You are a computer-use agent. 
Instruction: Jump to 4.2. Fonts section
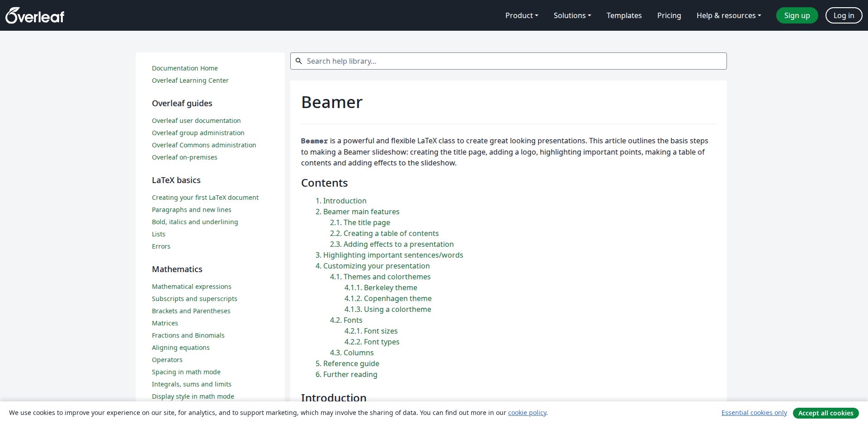coord(346,320)
